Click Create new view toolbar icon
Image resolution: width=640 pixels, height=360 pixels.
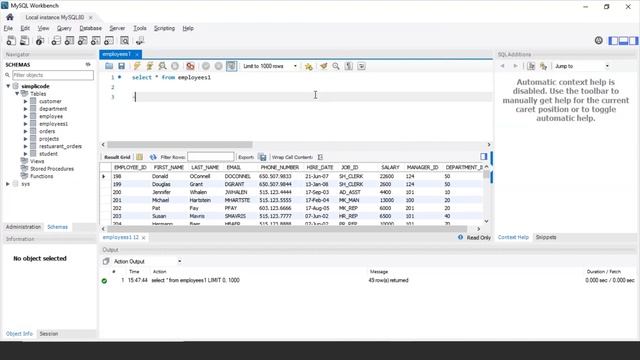tap(82, 40)
